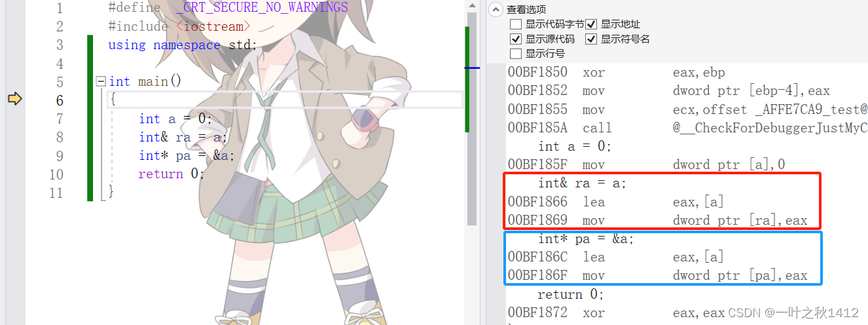Screen dimensions: 868x325
Task: Click line number 7 in the gutter
Action: coord(60,119)
